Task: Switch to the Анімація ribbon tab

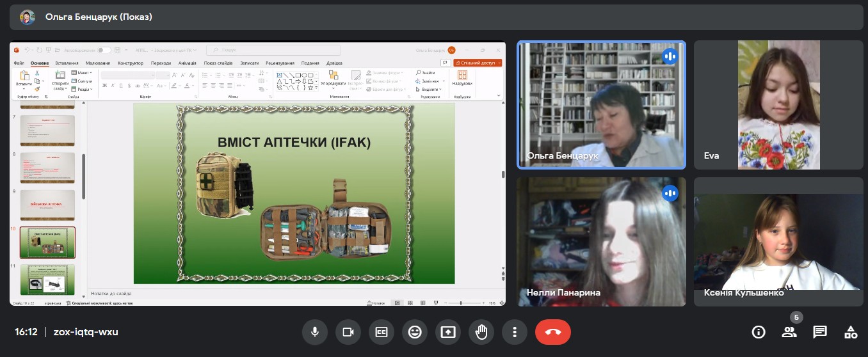Action: (188, 63)
